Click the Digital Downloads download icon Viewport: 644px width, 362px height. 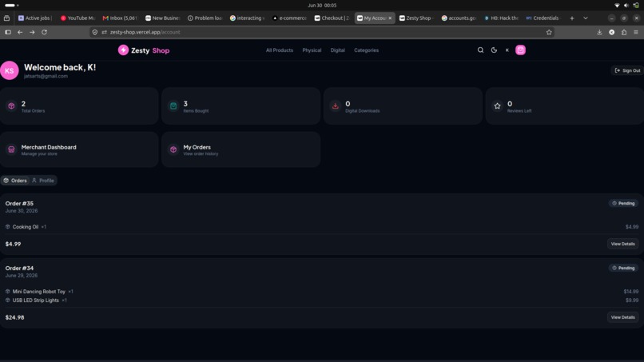point(335,106)
